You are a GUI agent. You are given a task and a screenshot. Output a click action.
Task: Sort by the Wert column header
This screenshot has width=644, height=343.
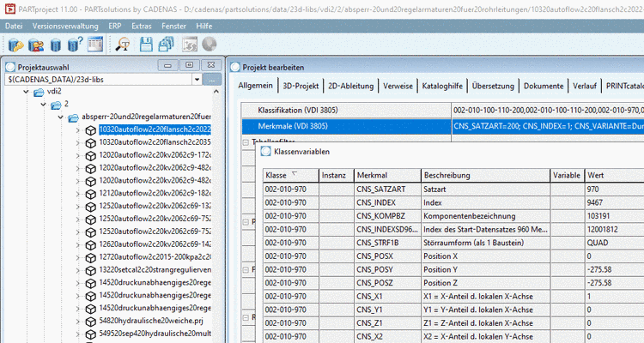click(x=615, y=175)
